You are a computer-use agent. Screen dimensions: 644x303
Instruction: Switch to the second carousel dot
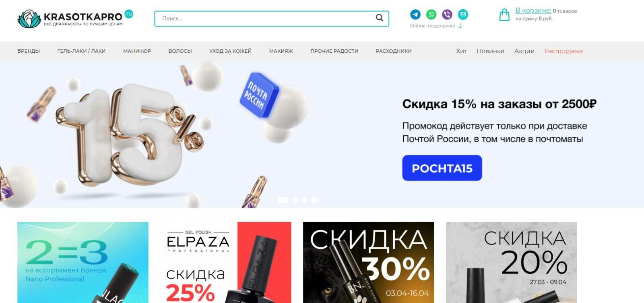tap(295, 200)
